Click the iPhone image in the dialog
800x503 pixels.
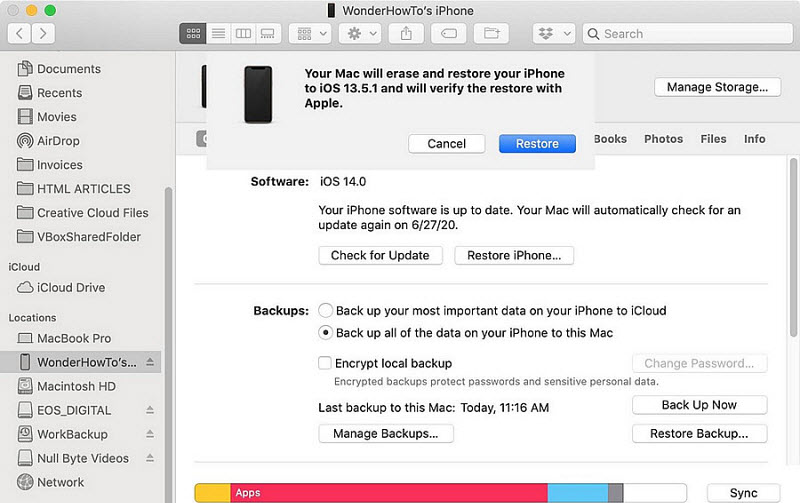(x=258, y=94)
